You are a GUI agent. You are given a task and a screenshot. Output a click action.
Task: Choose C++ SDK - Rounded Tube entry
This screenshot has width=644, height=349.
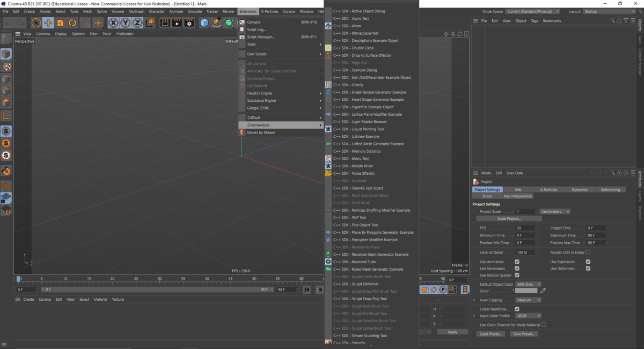(x=370, y=262)
